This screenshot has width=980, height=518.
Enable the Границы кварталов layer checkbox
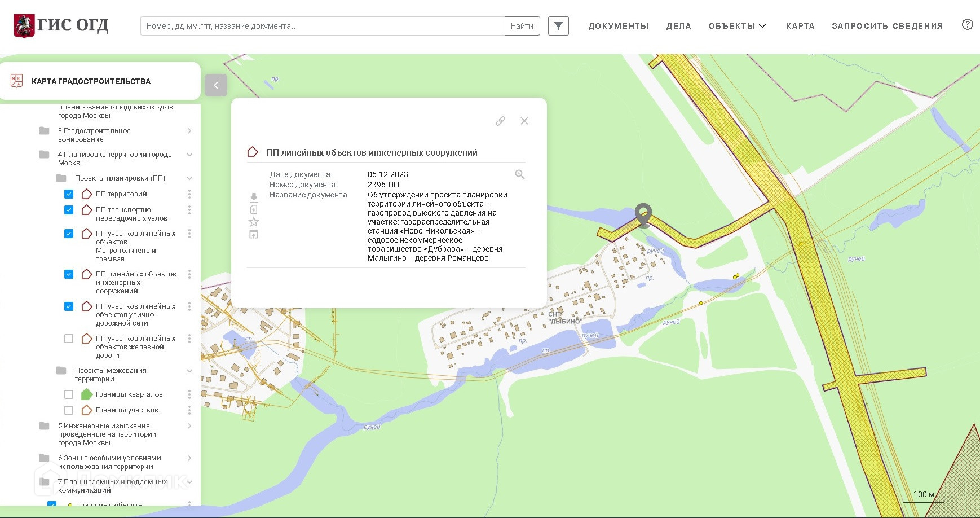[x=69, y=394]
